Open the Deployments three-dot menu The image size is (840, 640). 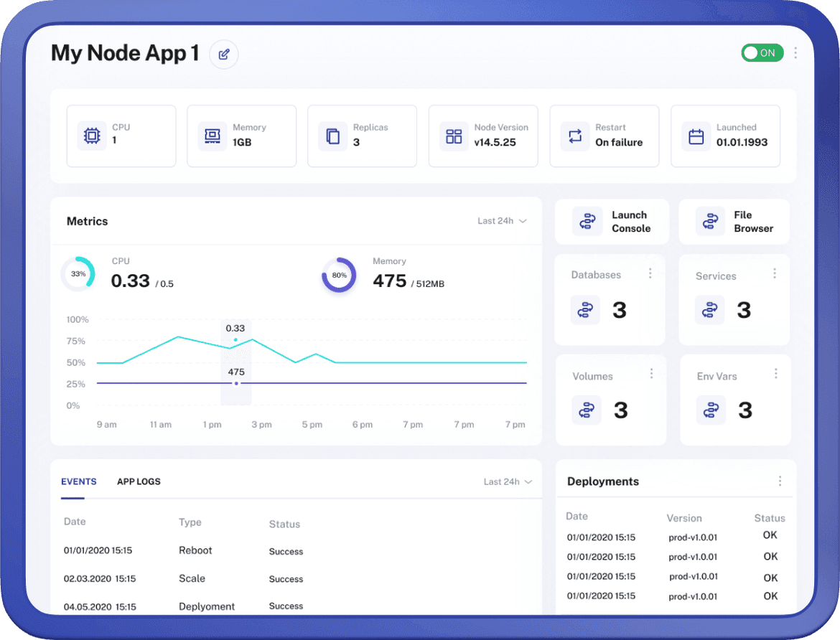780,481
